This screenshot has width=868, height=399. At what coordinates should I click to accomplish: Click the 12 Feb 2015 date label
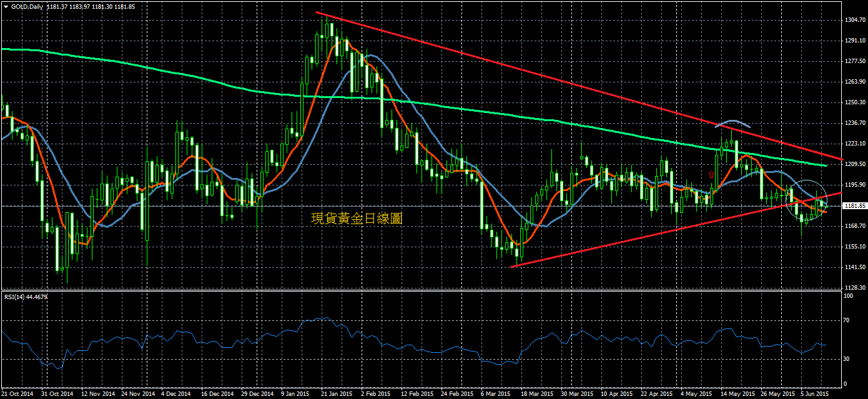(417, 394)
